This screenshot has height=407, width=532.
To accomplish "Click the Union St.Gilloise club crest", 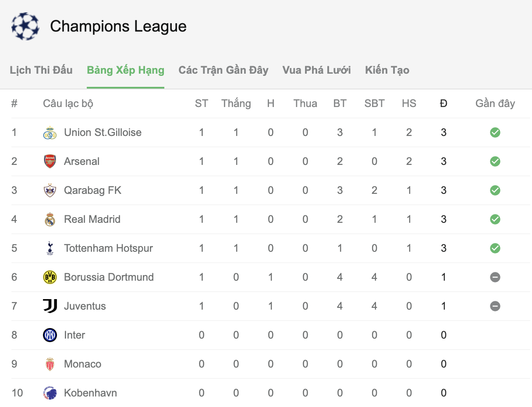I will [x=50, y=132].
